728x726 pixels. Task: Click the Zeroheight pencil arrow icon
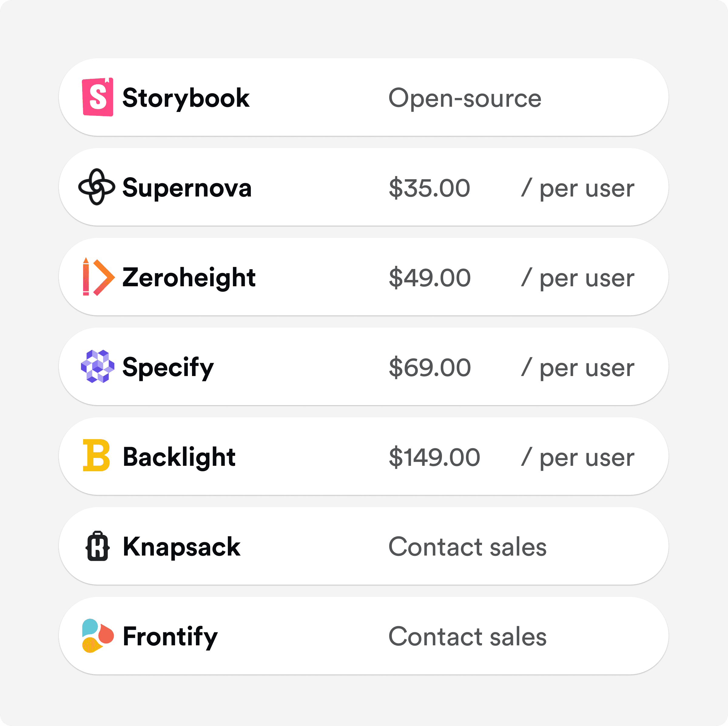tap(98, 277)
